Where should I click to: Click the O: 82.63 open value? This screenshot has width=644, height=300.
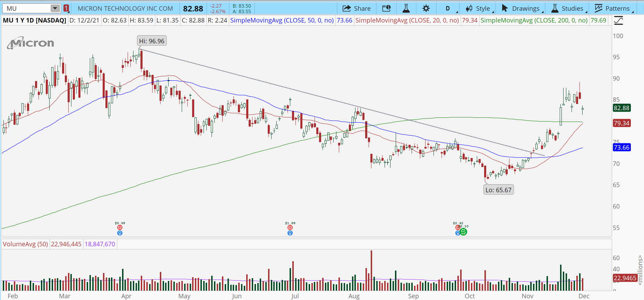coord(114,20)
